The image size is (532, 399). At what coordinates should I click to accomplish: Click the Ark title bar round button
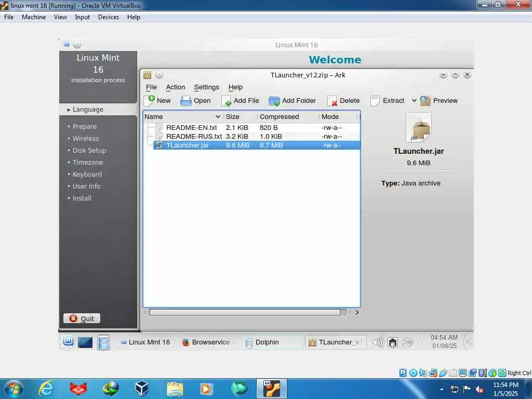point(159,75)
